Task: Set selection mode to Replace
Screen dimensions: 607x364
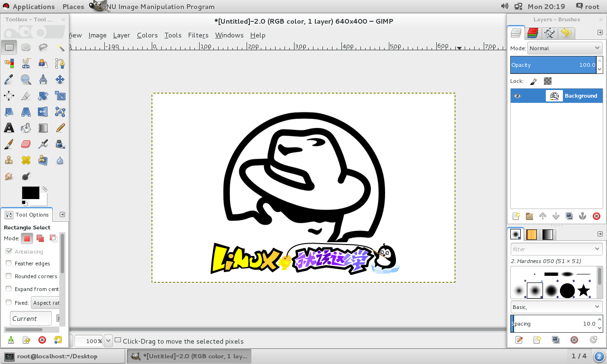Action: coord(28,238)
